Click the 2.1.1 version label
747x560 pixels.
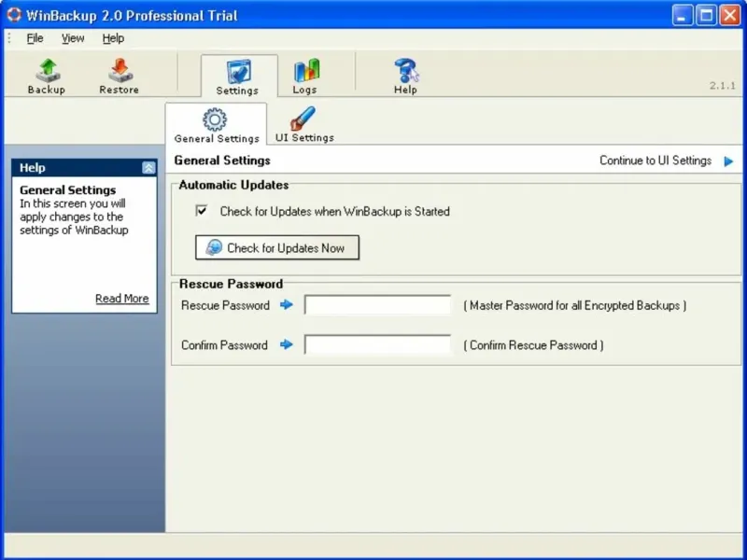pyautogui.click(x=722, y=86)
